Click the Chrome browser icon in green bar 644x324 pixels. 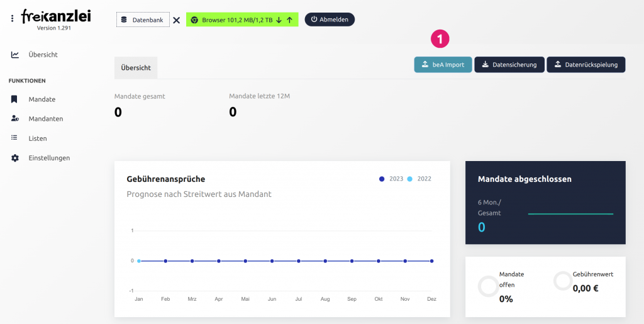coord(194,20)
